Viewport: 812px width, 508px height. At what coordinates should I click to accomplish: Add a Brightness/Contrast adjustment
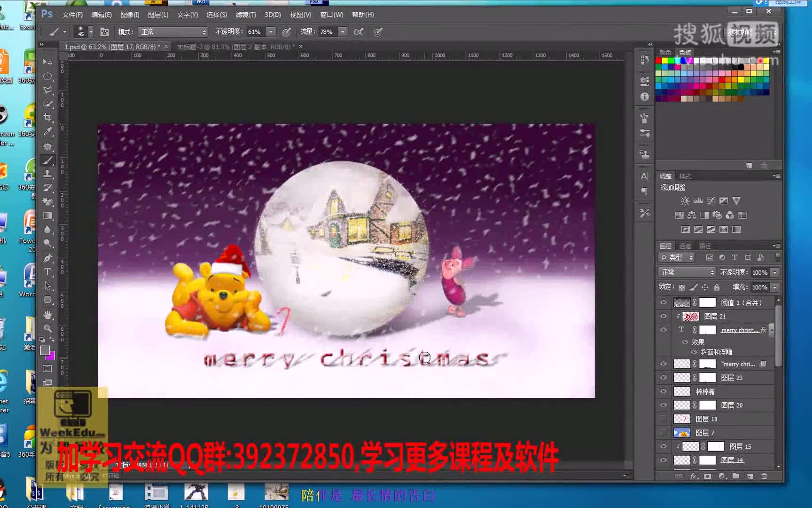pyautogui.click(x=685, y=201)
